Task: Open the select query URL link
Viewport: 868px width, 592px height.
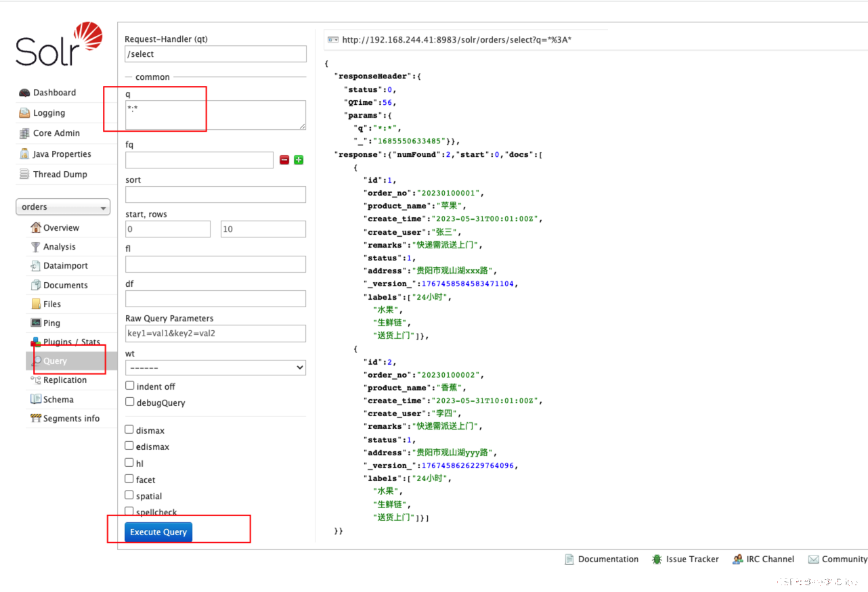Action: pos(457,40)
